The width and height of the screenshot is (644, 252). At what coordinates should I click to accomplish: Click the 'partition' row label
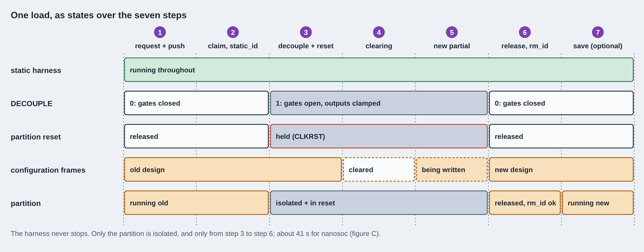26,203
